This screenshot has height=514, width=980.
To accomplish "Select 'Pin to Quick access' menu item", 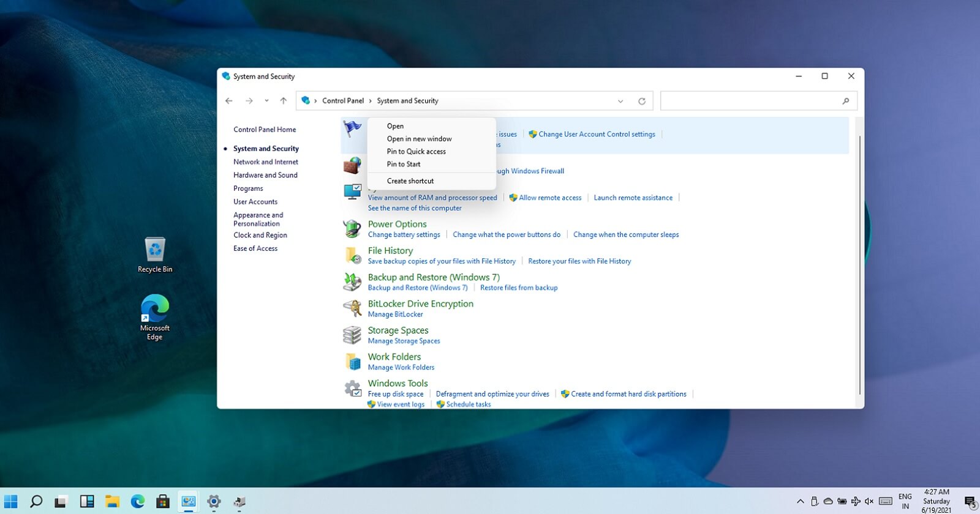I will [x=416, y=152].
